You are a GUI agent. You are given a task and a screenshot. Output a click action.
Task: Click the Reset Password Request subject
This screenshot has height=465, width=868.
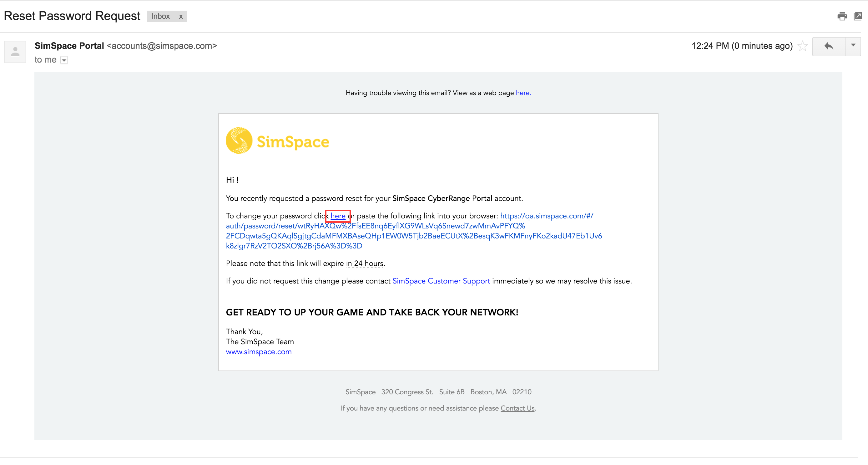point(72,16)
